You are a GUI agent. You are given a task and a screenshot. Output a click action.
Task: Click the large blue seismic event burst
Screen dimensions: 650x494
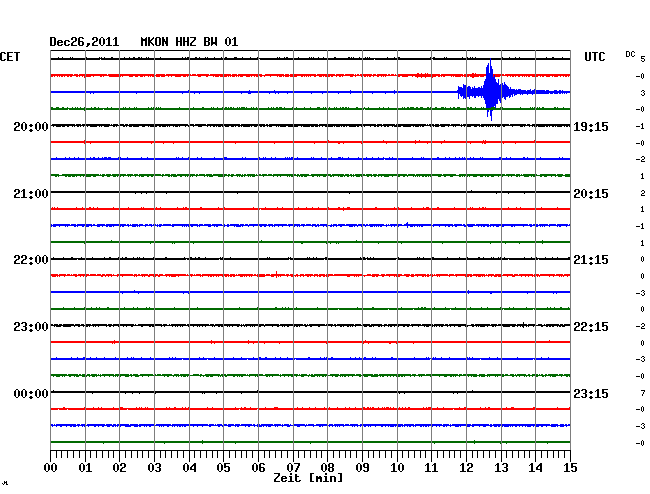491,91
